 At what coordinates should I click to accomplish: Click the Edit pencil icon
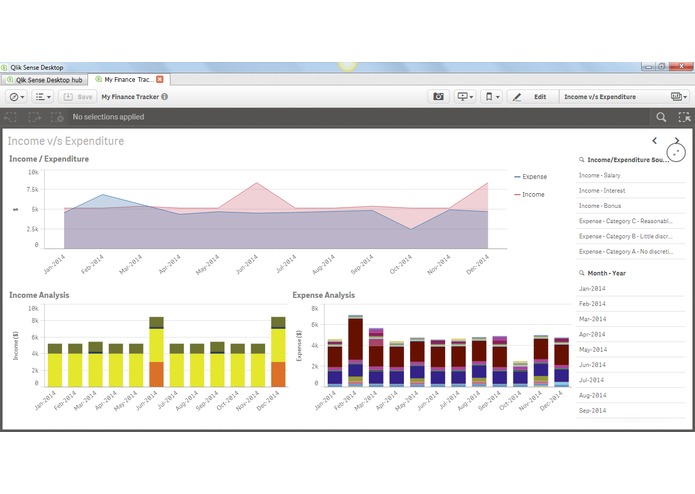(x=517, y=97)
